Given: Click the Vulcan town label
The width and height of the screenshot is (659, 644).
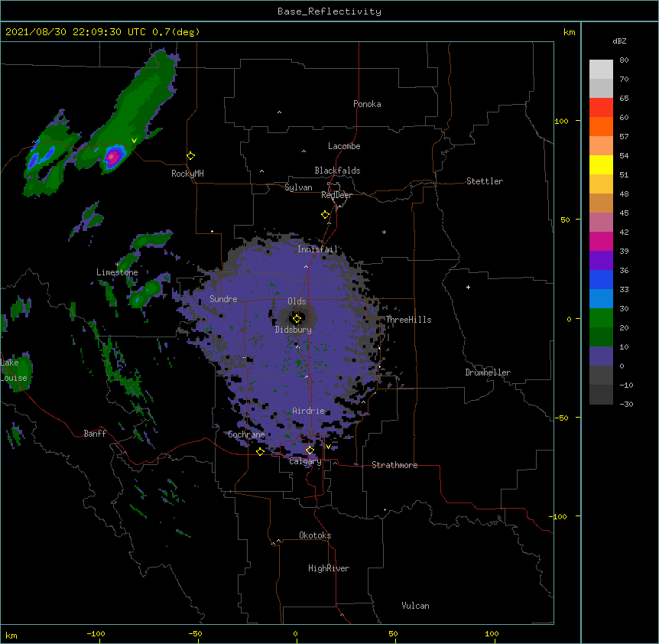Looking at the screenshot, I should (415, 605).
